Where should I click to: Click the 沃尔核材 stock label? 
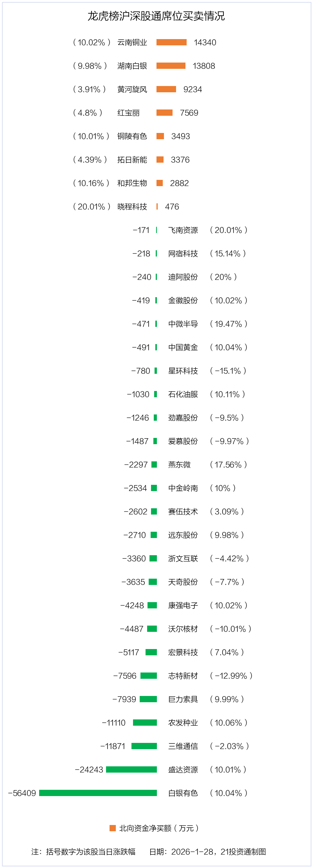tap(183, 629)
